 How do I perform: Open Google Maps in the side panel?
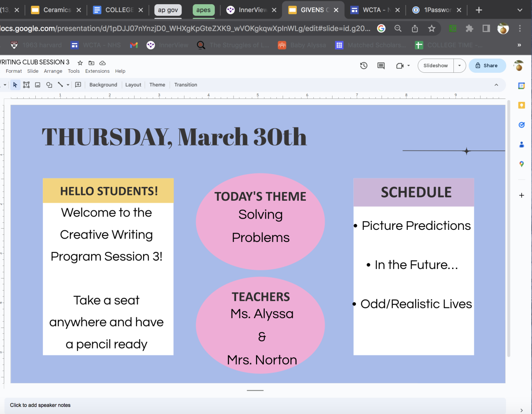pyautogui.click(x=522, y=164)
